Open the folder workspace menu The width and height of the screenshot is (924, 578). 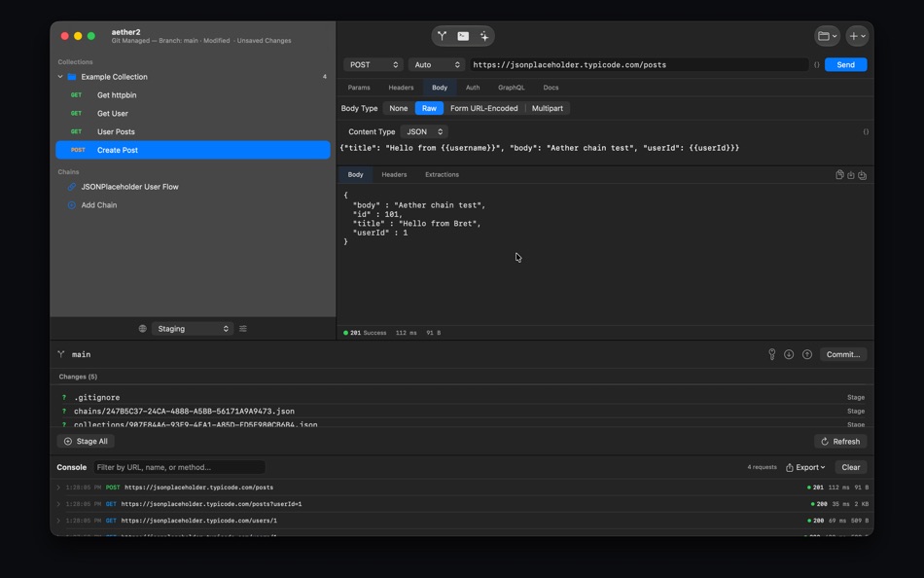828,36
